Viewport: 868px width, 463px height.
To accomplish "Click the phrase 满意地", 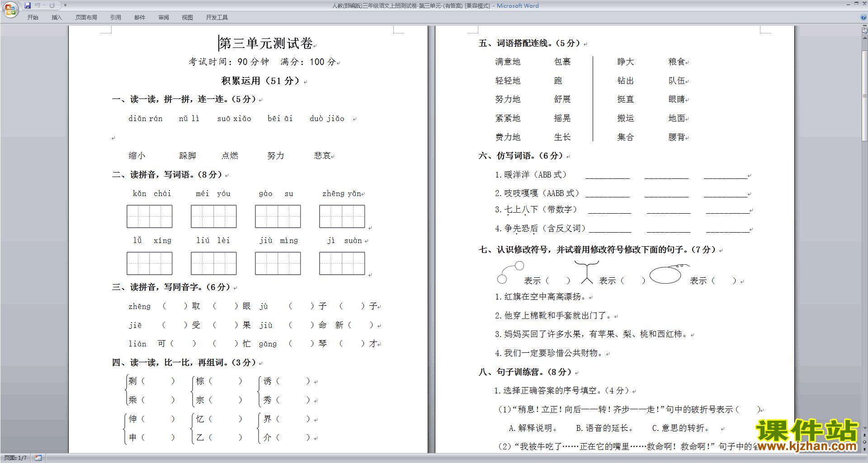I will click(x=508, y=61).
